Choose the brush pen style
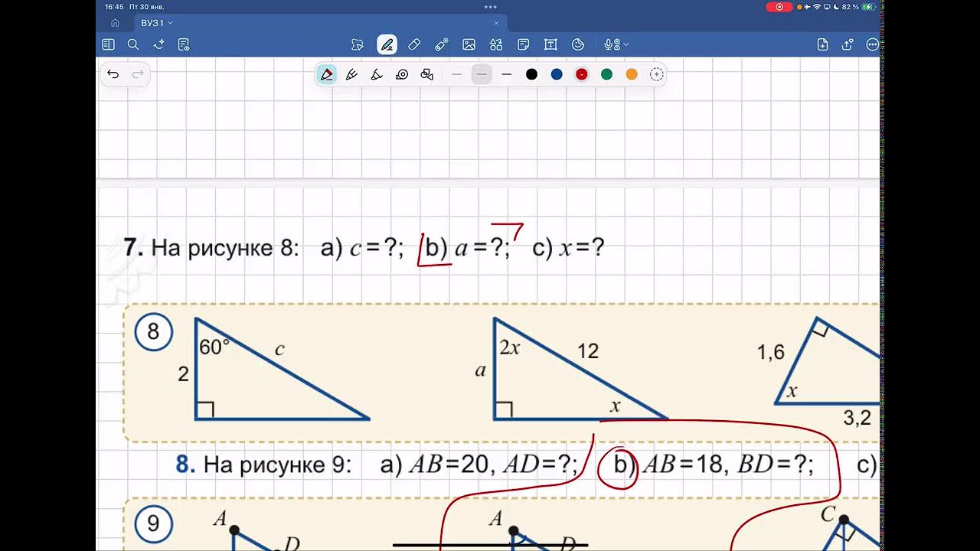 (377, 74)
